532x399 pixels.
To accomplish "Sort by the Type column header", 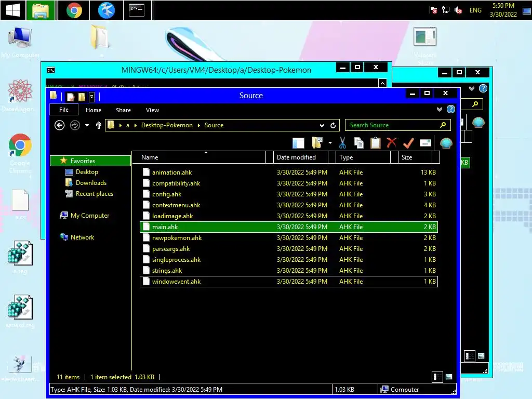I will pyautogui.click(x=363, y=157).
